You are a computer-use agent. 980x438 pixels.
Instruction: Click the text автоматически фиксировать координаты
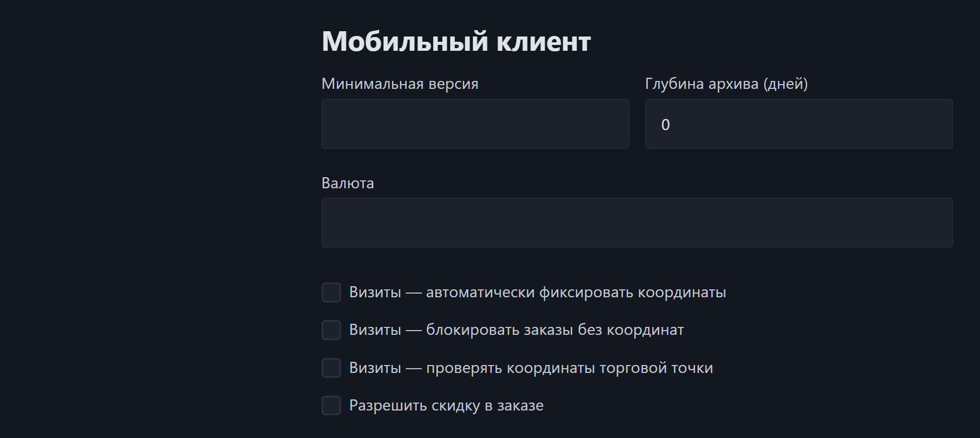(x=576, y=293)
